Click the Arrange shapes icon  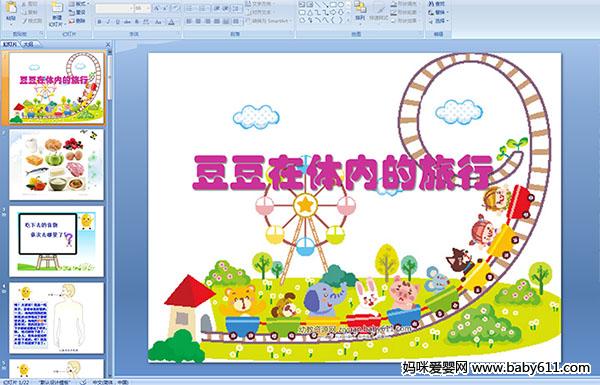(360, 8)
